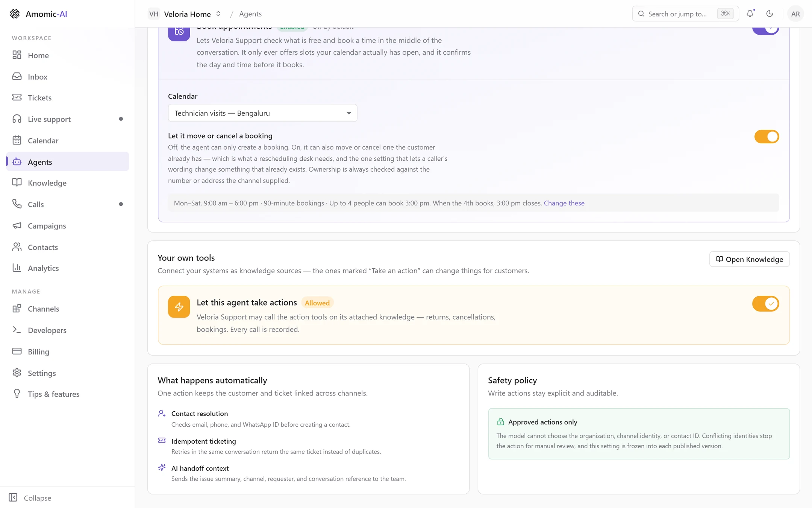Click the Home grid icon in sidebar
The image size is (812, 508).
pyautogui.click(x=17, y=55)
